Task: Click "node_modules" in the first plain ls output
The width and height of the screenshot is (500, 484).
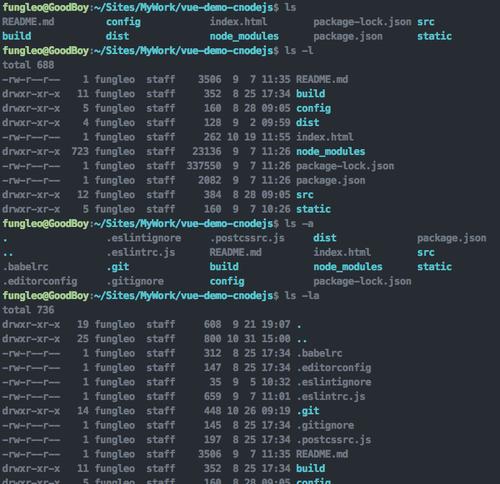Action: click(x=244, y=36)
